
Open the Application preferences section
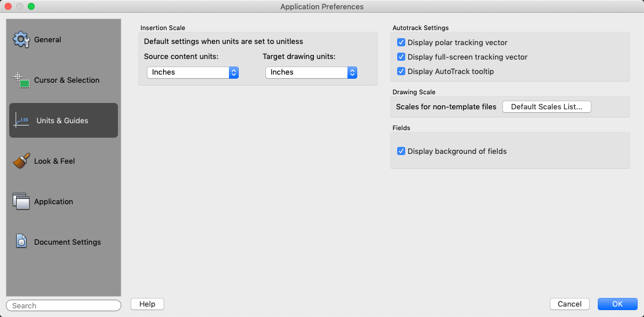pos(53,202)
